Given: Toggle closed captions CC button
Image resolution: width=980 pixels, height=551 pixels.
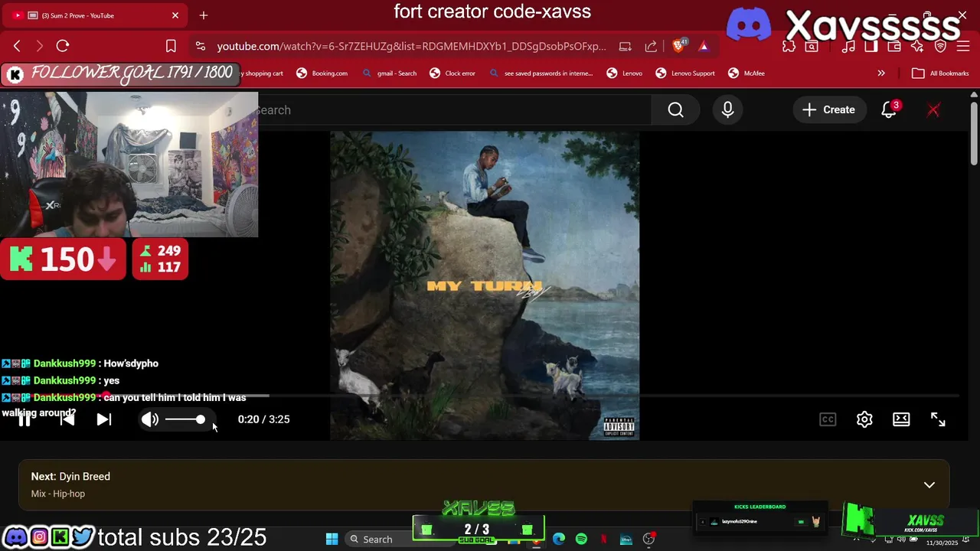Looking at the screenshot, I should (828, 419).
